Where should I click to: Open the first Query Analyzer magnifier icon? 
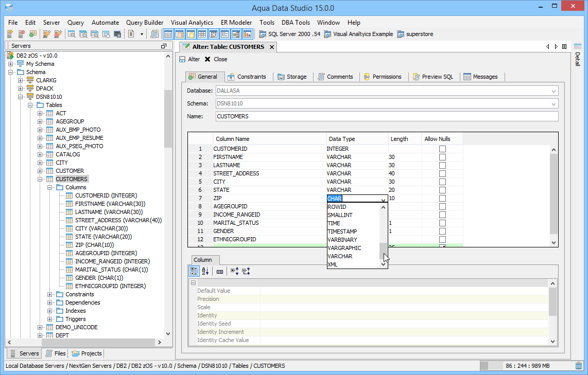click(x=72, y=34)
